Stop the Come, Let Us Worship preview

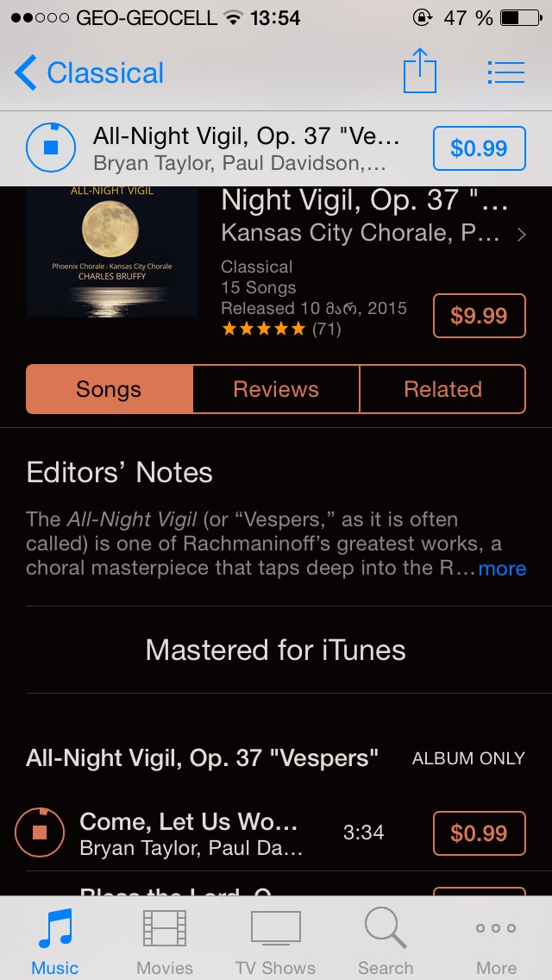pyautogui.click(x=40, y=832)
